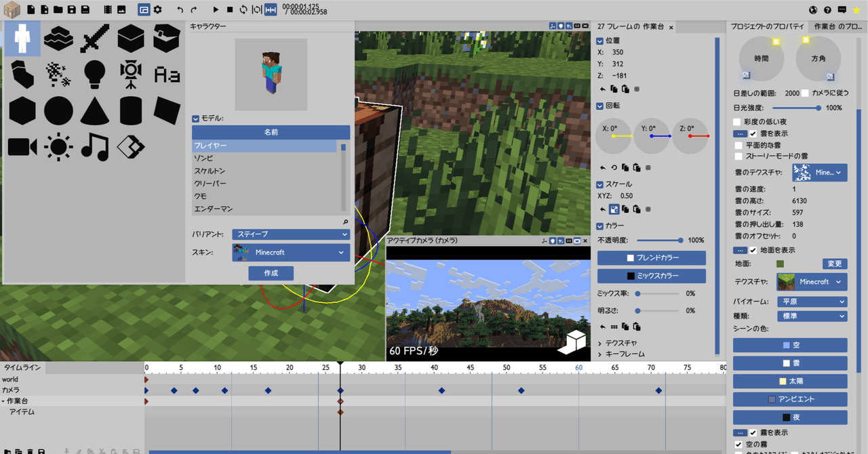Open the スキン Minecraft dropdown
Viewport: 868px width, 454px height.
coord(291,252)
